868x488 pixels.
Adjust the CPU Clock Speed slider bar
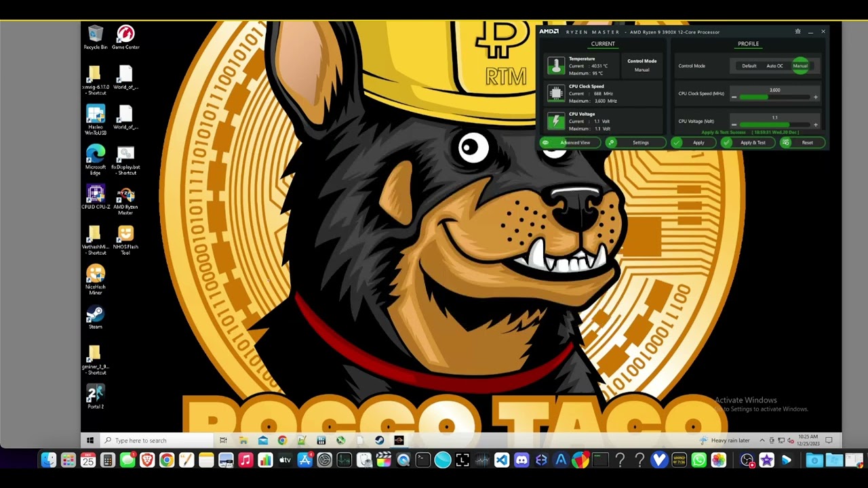click(x=774, y=97)
